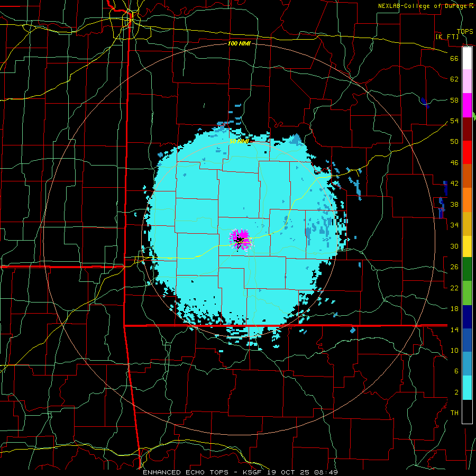Select the bright orange swatch beside 38
This screenshot has height=476, width=476.
click(x=467, y=200)
